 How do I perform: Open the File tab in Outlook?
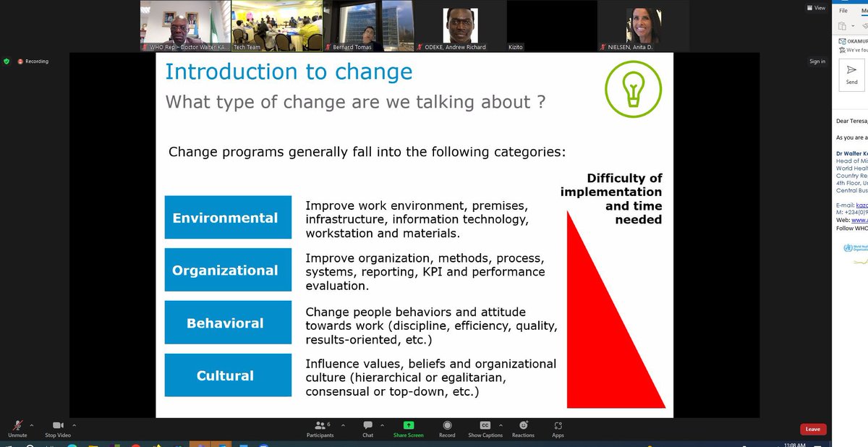[843, 11]
